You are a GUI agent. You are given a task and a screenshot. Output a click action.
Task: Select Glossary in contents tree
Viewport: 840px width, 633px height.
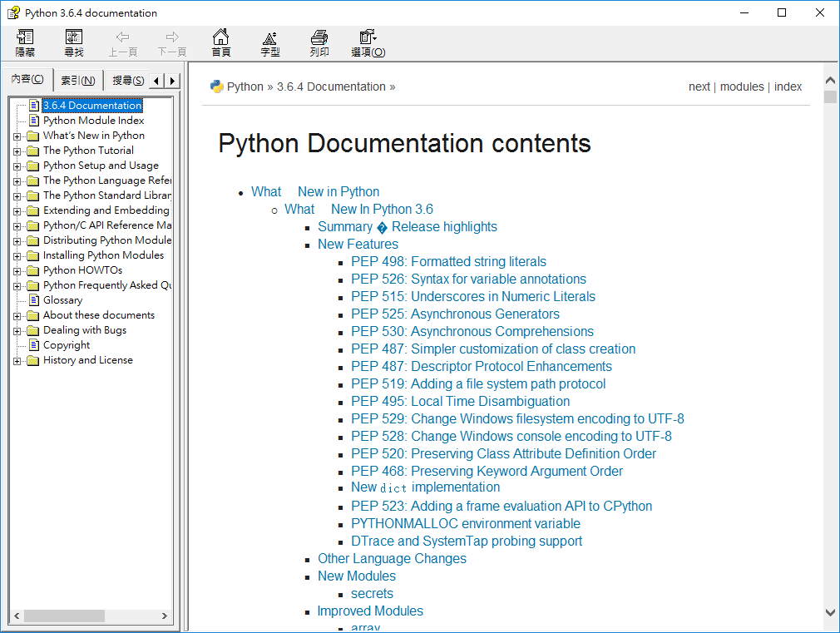(62, 299)
